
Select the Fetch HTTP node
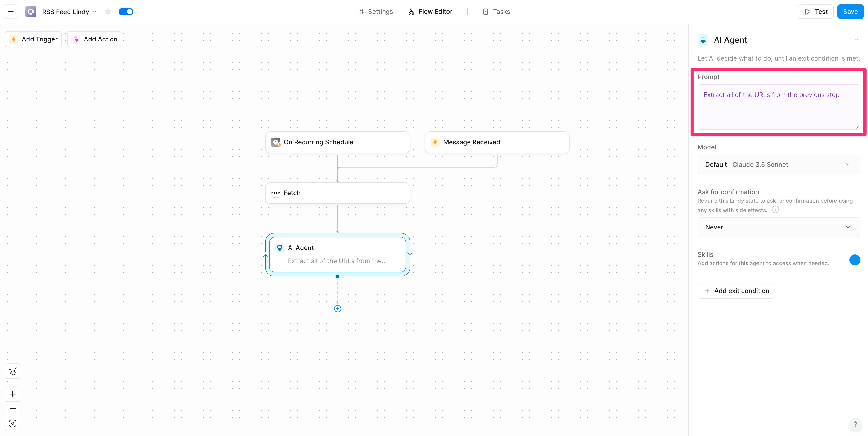coord(337,193)
